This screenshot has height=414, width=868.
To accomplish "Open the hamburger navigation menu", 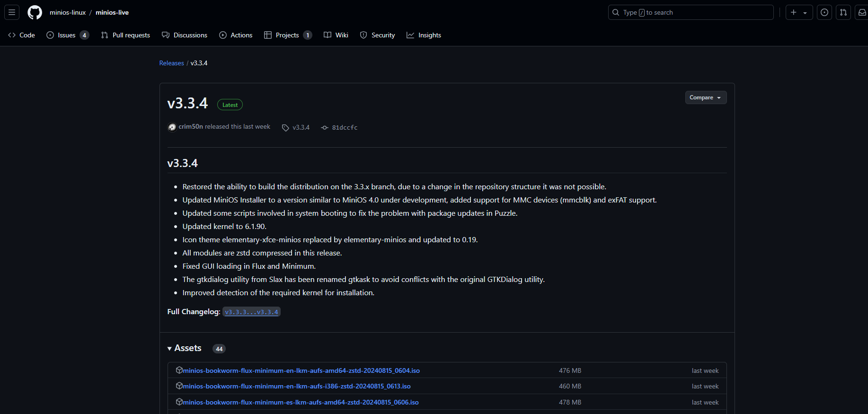I will 12,12.
